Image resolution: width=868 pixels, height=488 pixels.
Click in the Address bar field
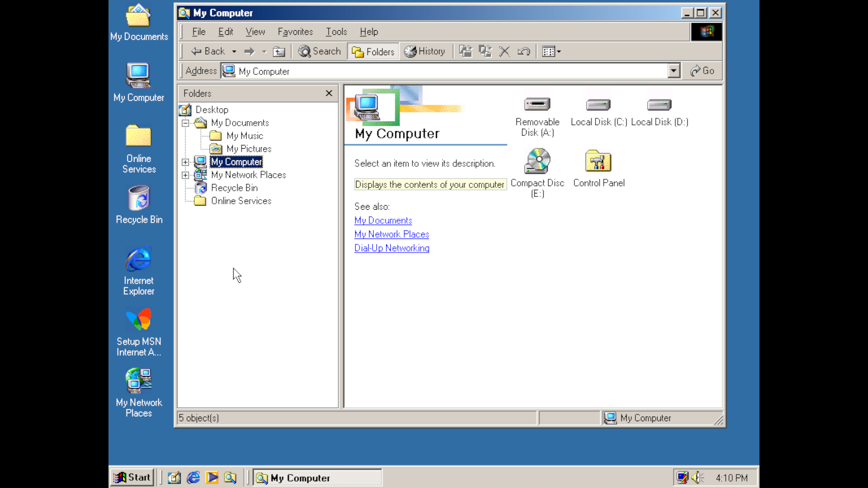[x=445, y=71]
